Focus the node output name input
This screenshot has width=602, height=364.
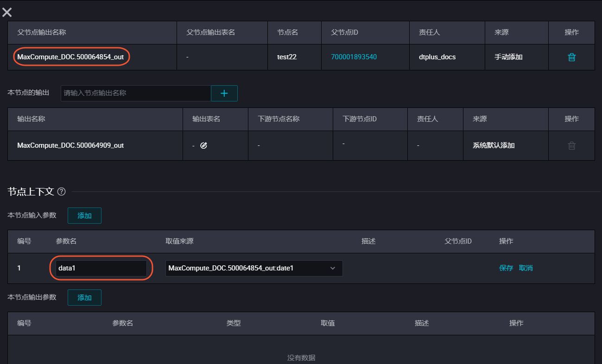(x=136, y=93)
